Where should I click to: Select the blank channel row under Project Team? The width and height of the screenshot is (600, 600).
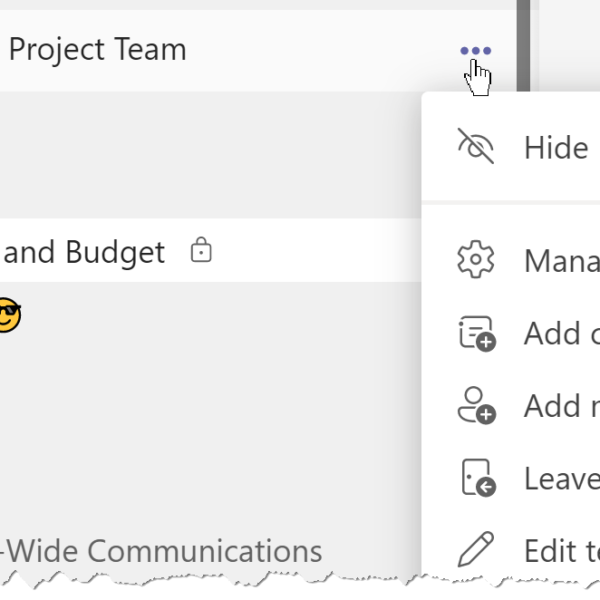coord(210,155)
